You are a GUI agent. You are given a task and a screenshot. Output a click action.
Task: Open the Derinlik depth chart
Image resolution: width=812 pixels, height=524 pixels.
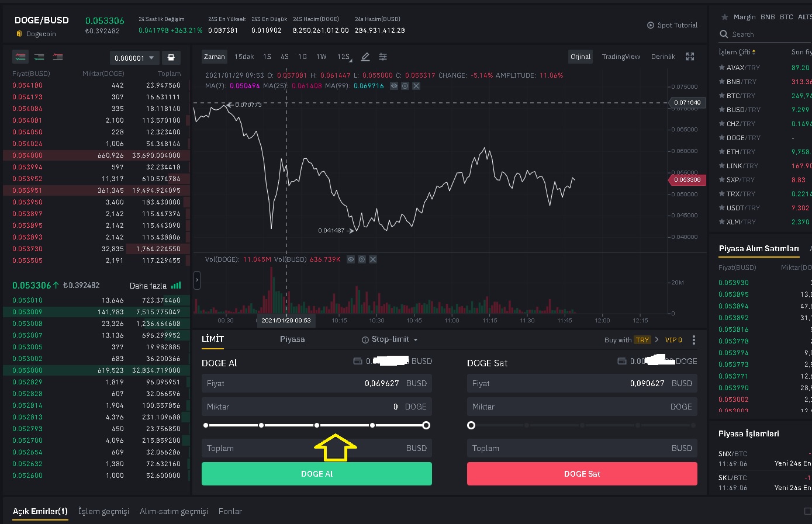tap(663, 57)
